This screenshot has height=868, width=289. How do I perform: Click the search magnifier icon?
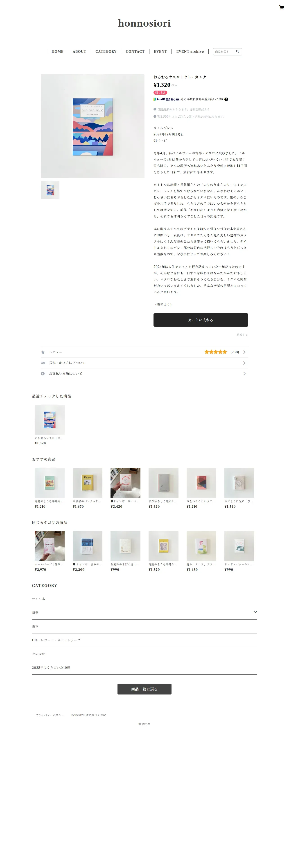click(x=237, y=52)
